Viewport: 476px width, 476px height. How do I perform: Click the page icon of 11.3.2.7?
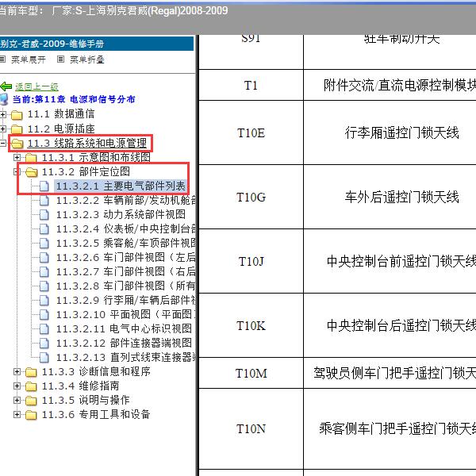(44, 271)
